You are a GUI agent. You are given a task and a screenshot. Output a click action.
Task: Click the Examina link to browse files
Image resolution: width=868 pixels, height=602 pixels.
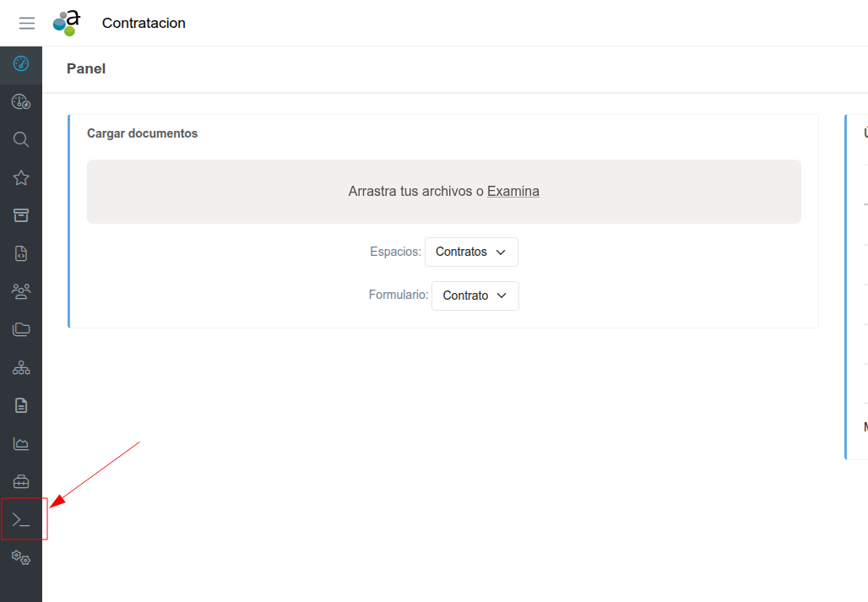tap(513, 192)
